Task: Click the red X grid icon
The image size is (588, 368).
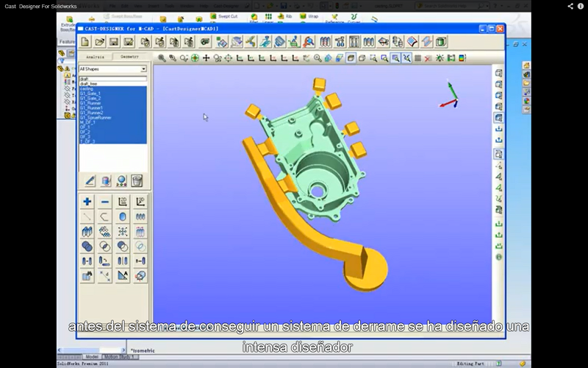Action: pos(429,58)
